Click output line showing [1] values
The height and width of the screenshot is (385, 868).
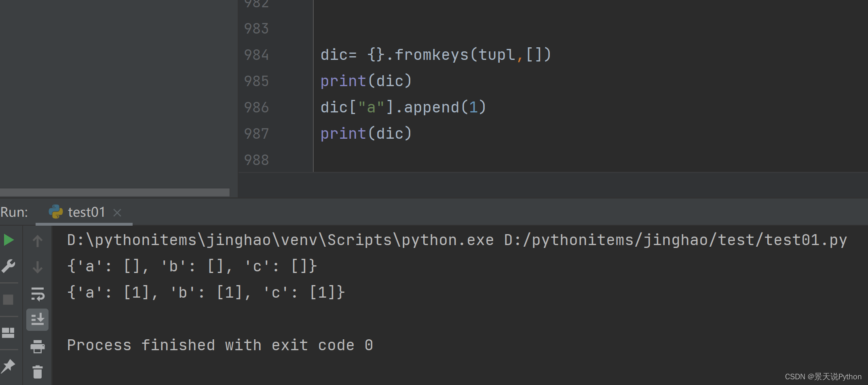pos(206,292)
